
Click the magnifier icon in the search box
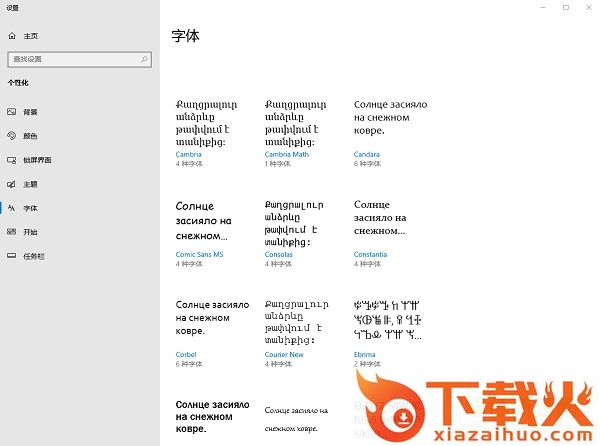144,59
